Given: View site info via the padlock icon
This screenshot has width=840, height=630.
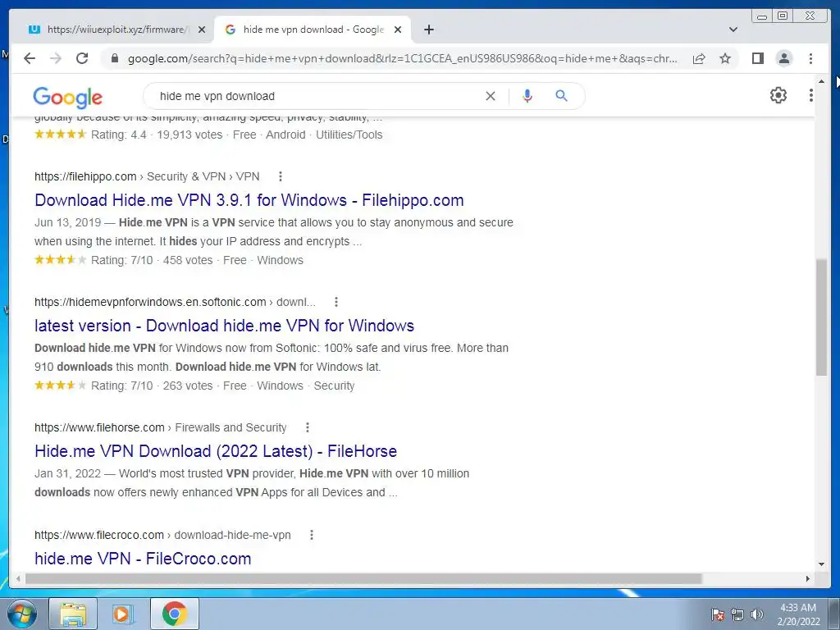Looking at the screenshot, I should [x=114, y=58].
